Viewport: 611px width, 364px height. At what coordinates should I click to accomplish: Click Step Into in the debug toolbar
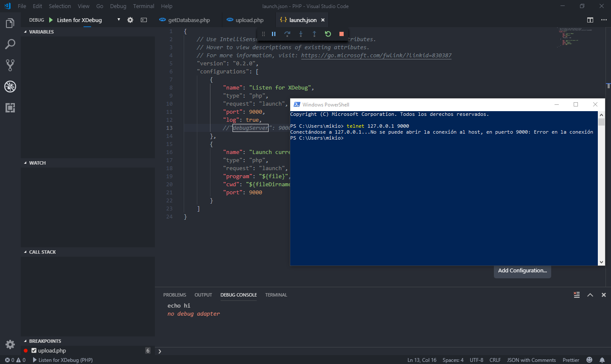click(301, 34)
